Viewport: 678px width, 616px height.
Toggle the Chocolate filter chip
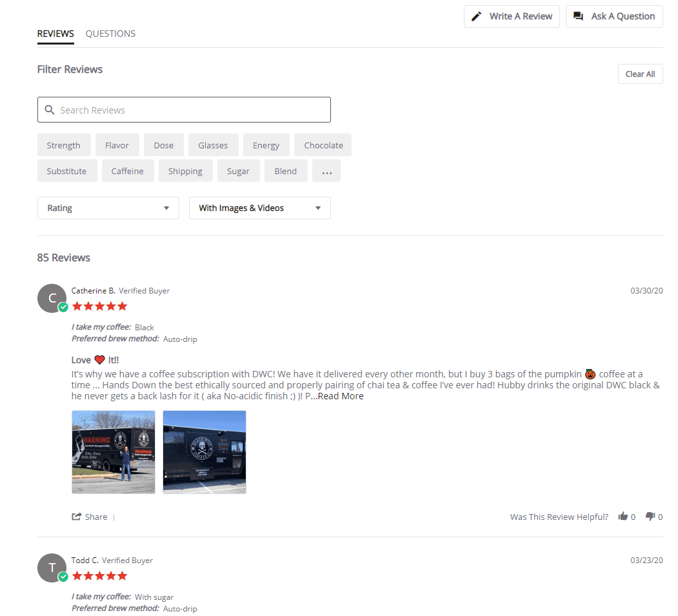[x=323, y=144]
